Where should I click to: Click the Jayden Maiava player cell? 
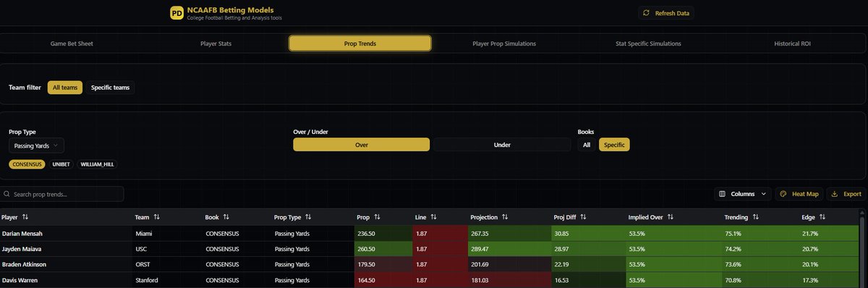67,248
